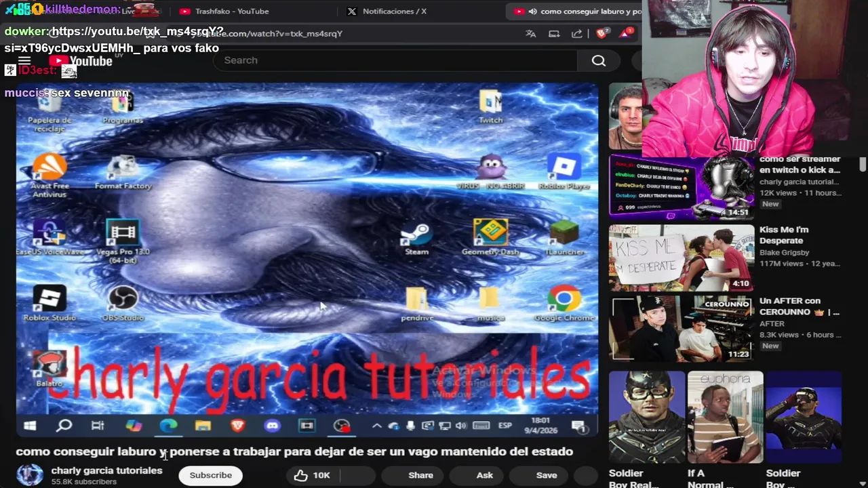Click the volume speaker icon in tray
This screenshot has width=868, height=488.
point(461,426)
